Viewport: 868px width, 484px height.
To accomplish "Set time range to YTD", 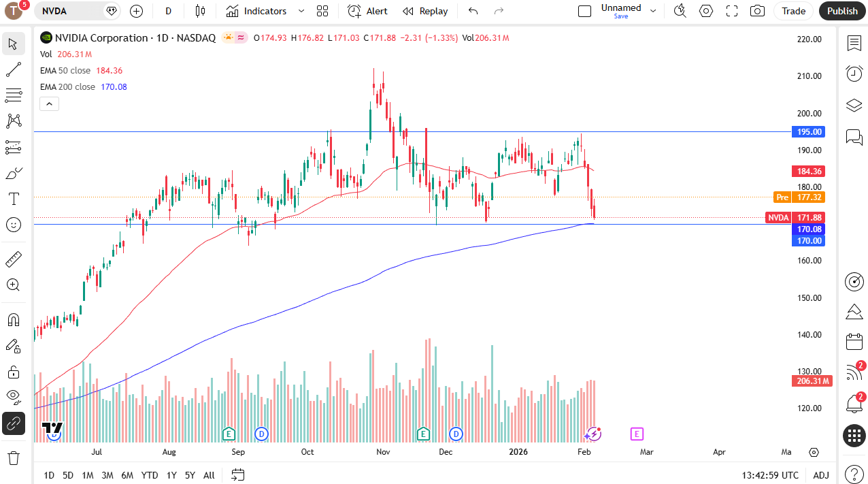I will tap(150, 475).
